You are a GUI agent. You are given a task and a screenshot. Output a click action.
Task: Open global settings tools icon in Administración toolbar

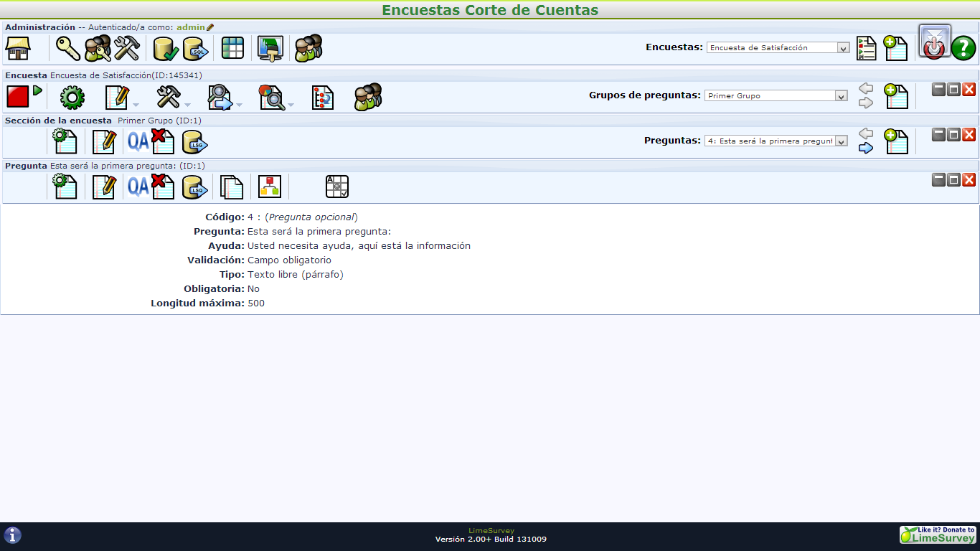(126, 49)
